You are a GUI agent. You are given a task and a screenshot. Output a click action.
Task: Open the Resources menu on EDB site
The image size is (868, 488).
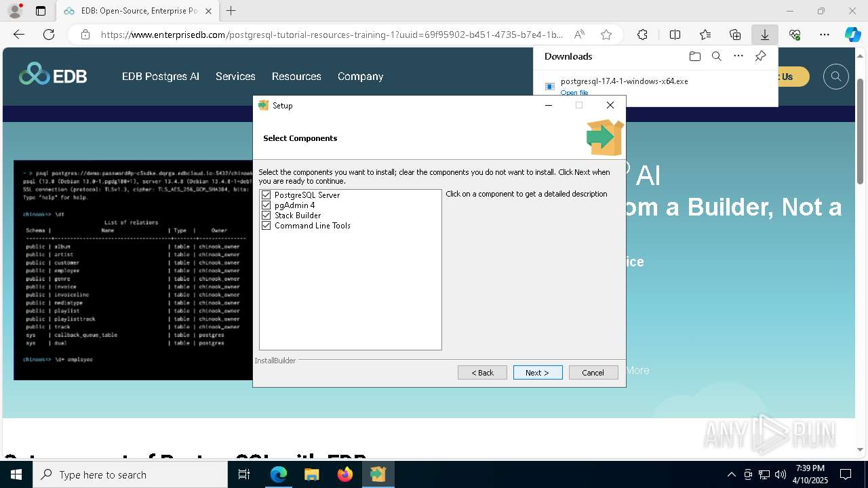pos(296,77)
